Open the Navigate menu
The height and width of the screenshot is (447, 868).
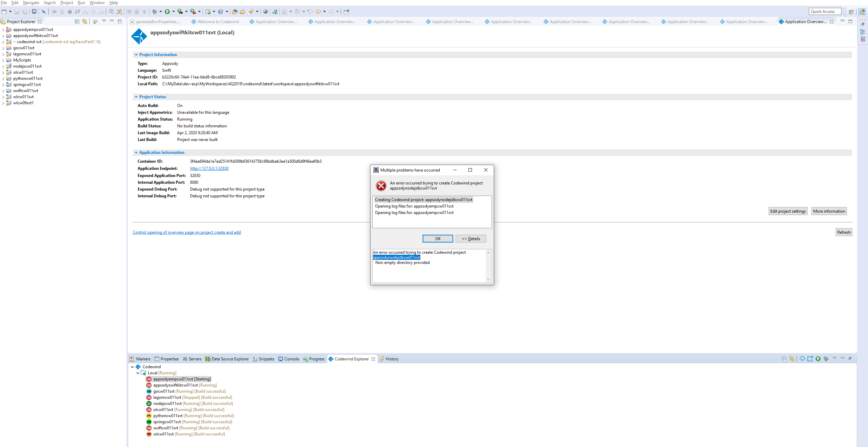(x=31, y=3)
